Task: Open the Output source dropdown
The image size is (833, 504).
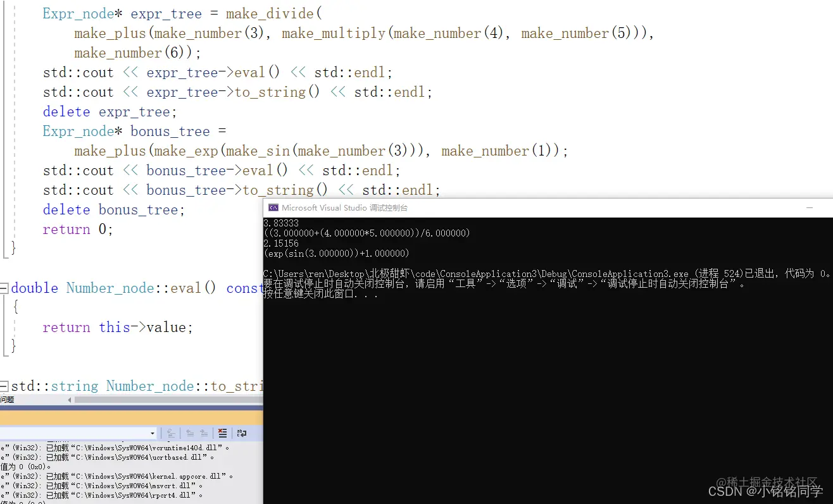Action: pos(153,433)
